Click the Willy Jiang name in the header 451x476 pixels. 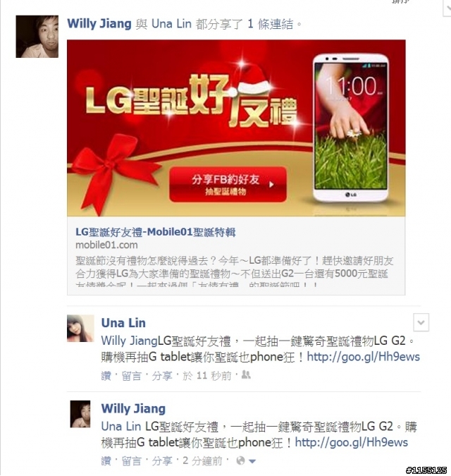[99, 24]
